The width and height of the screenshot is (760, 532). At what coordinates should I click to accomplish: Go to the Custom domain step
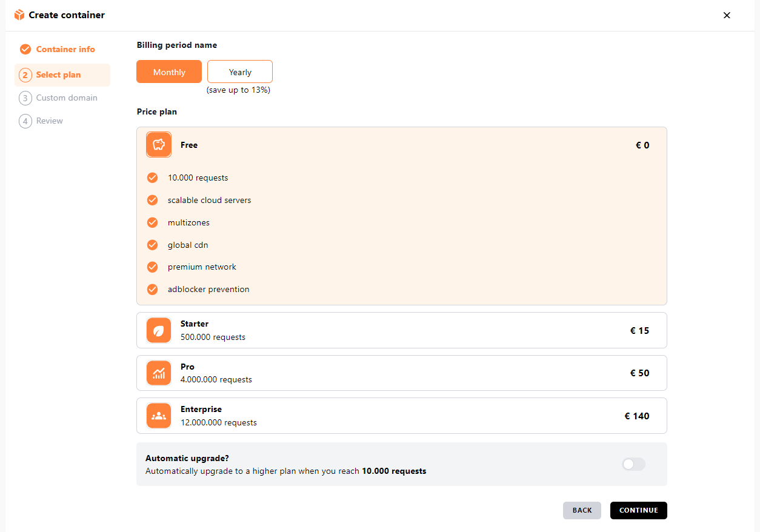tap(66, 98)
